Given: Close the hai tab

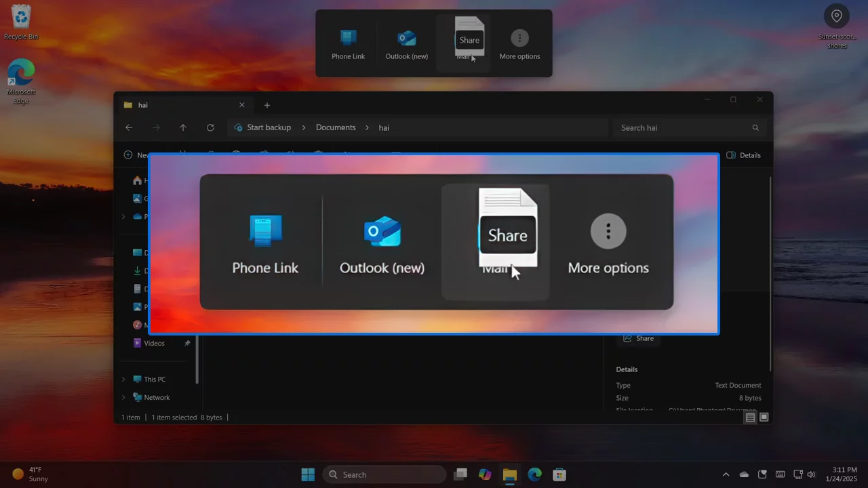Looking at the screenshot, I should [x=242, y=105].
